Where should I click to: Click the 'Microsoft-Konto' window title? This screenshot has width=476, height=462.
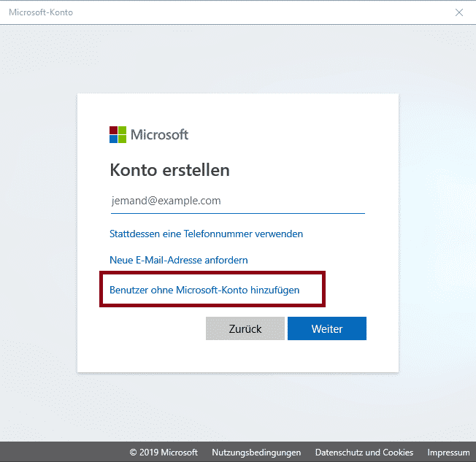[41, 12]
